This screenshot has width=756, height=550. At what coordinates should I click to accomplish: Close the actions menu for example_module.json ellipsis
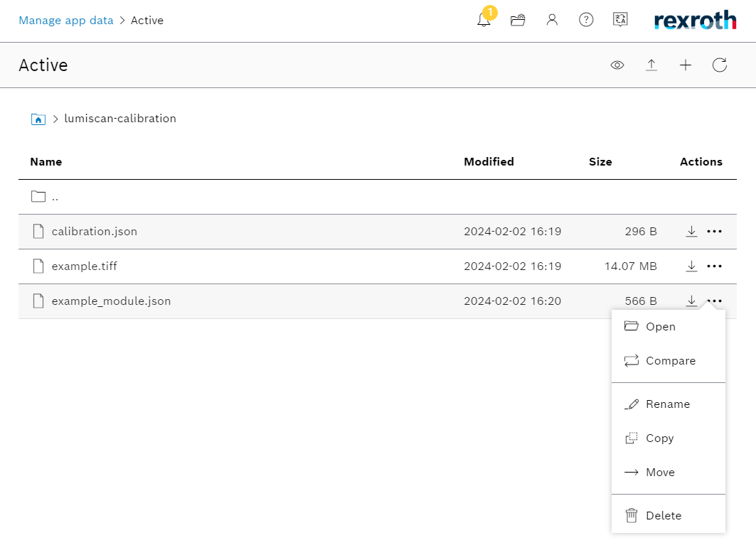tap(714, 301)
